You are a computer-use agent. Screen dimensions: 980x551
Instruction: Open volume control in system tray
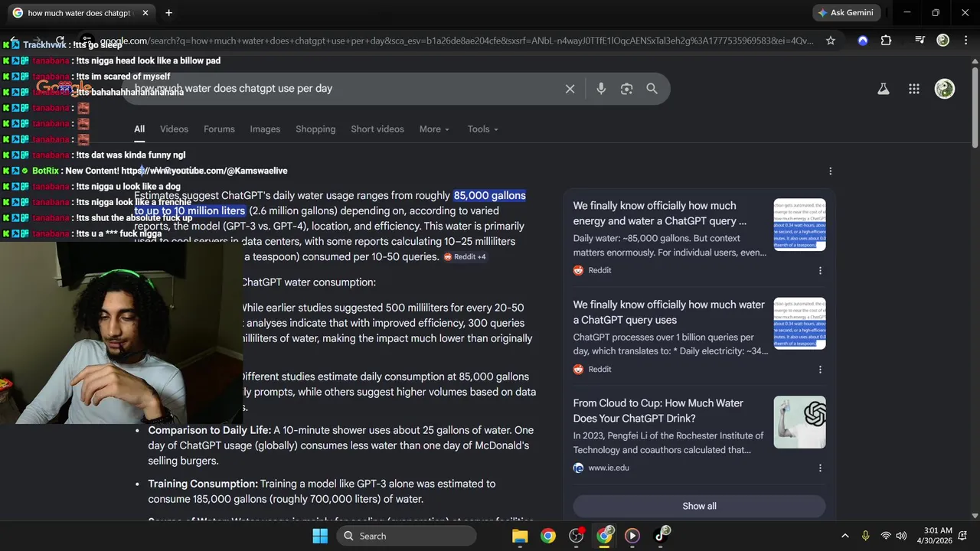click(x=902, y=536)
